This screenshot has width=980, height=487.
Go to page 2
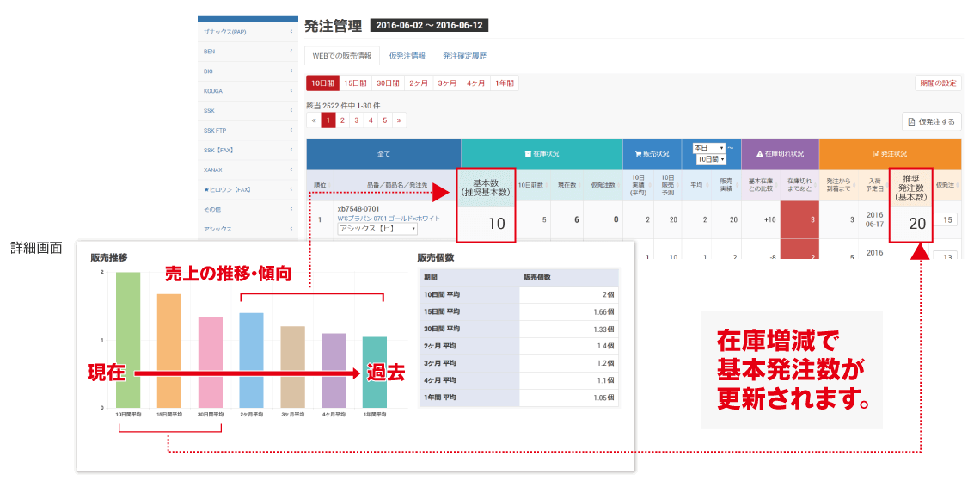[342, 120]
